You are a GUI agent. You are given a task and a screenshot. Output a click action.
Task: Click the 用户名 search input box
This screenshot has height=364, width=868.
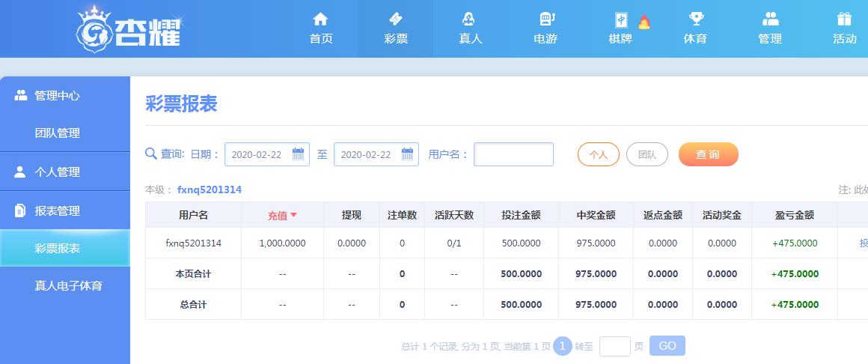click(514, 154)
